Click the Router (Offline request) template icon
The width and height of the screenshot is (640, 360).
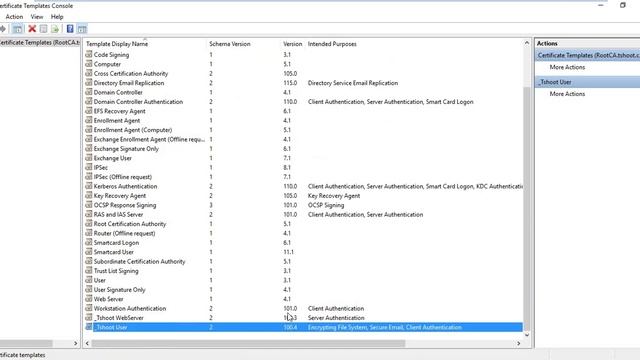(x=89, y=233)
